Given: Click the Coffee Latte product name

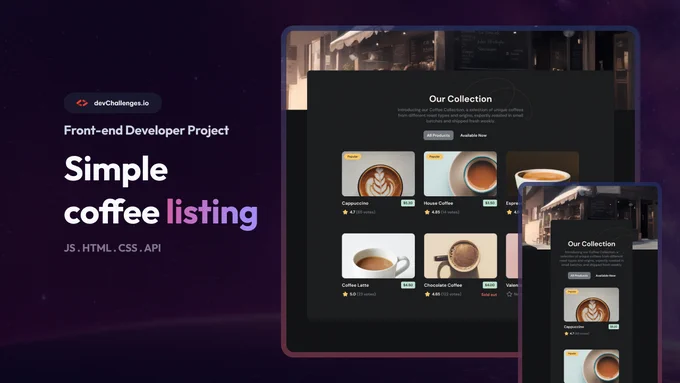Looking at the screenshot, I should (355, 285).
